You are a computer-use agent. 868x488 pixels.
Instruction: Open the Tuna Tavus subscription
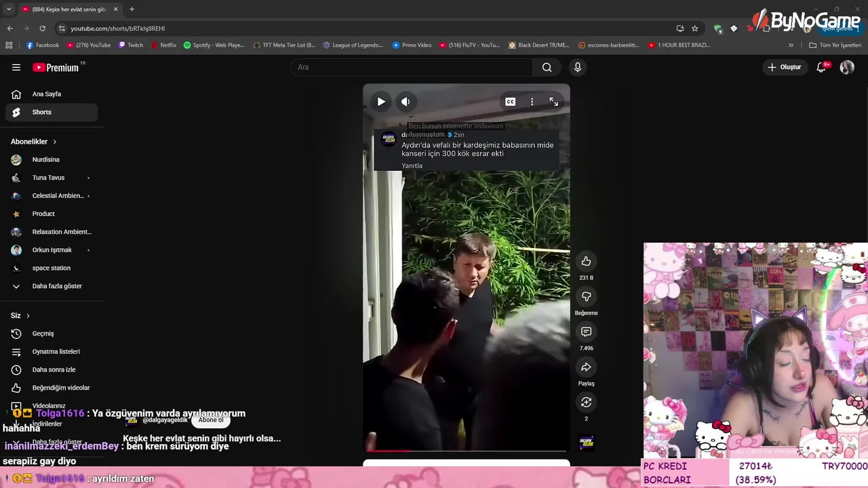click(x=52, y=178)
